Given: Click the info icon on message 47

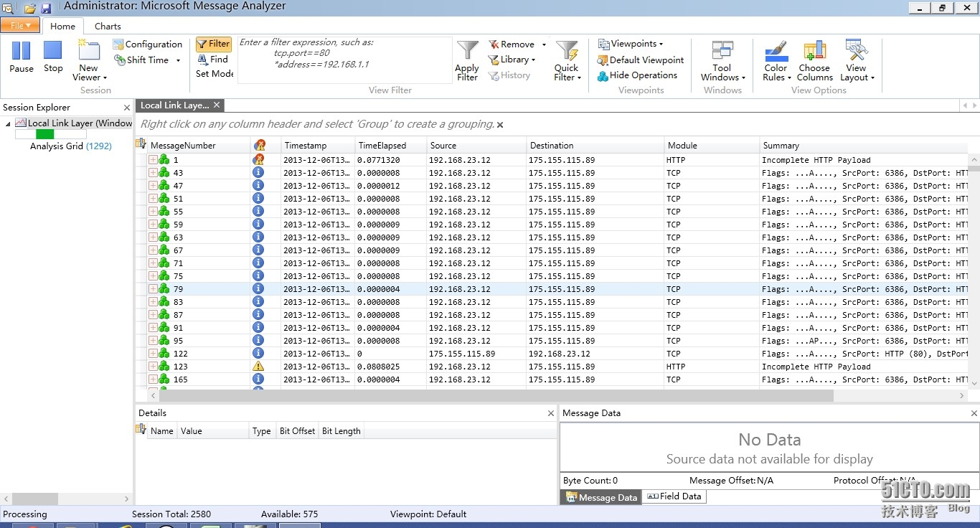Looking at the screenshot, I should (258, 186).
